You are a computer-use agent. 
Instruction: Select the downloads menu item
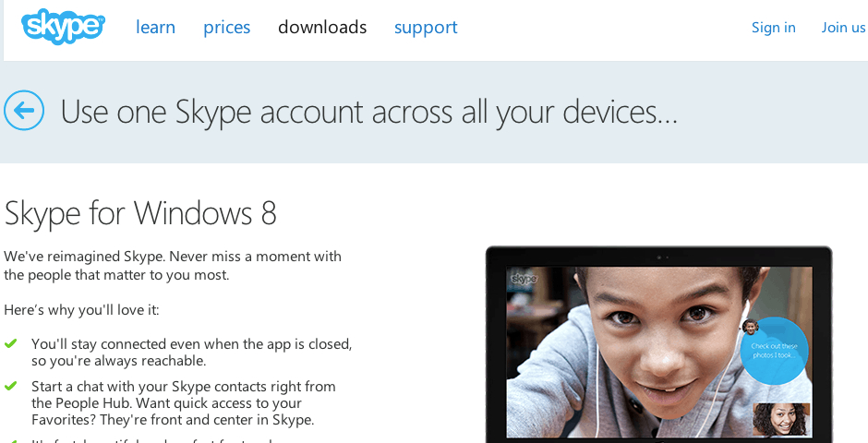[x=322, y=27]
